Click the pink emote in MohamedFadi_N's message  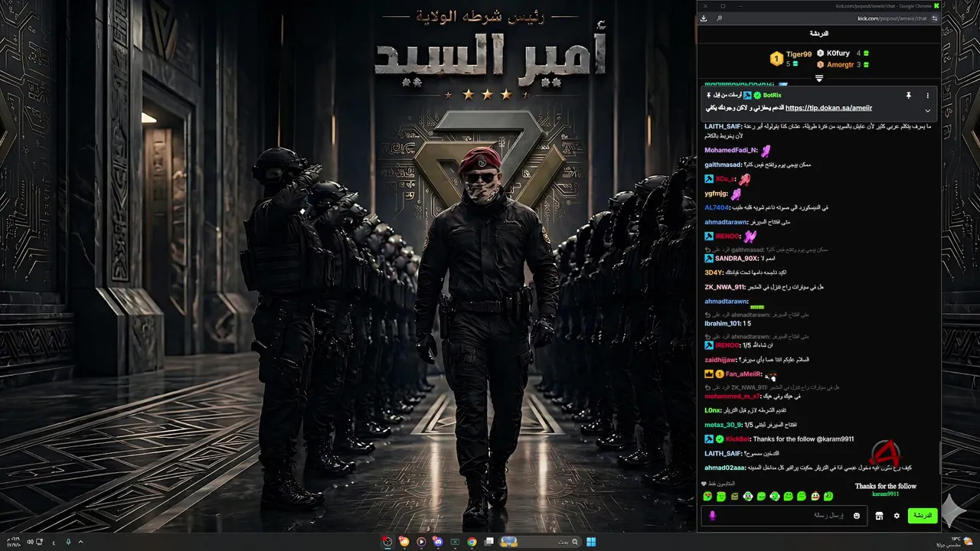(x=766, y=151)
